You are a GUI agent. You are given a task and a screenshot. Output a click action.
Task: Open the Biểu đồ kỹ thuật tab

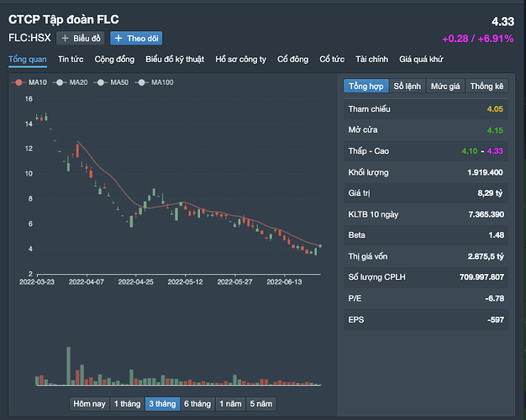pyautogui.click(x=175, y=60)
